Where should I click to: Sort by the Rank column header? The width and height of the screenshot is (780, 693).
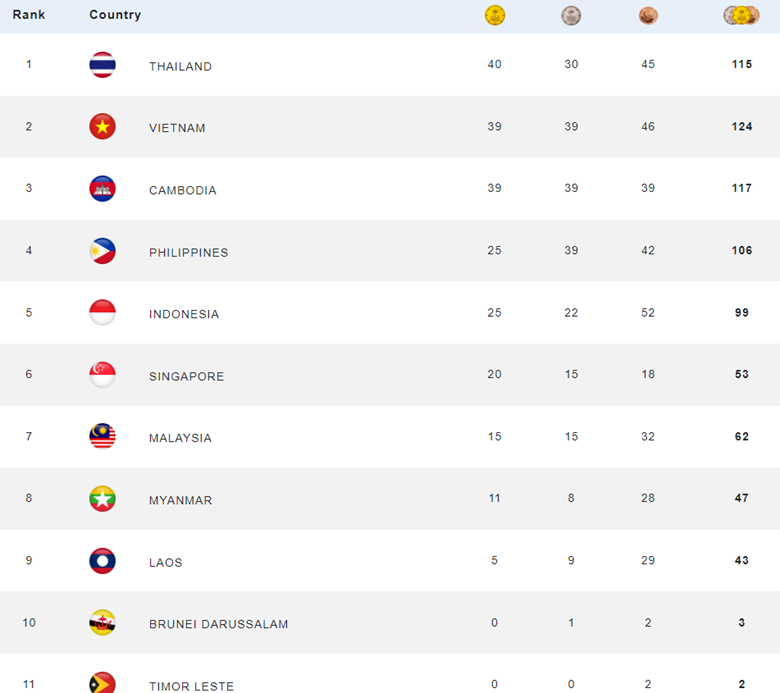(x=29, y=15)
